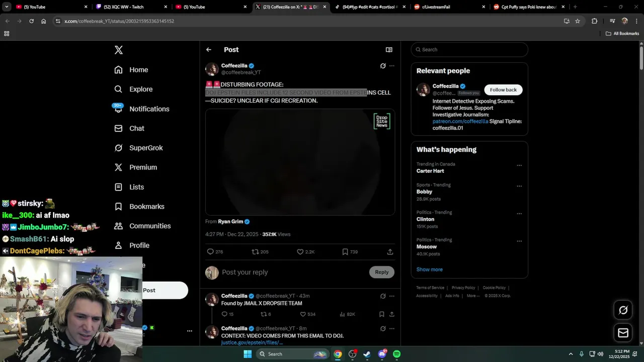Open the Windows Start menu
The width and height of the screenshot is (644, 362).
coord(248,354)
